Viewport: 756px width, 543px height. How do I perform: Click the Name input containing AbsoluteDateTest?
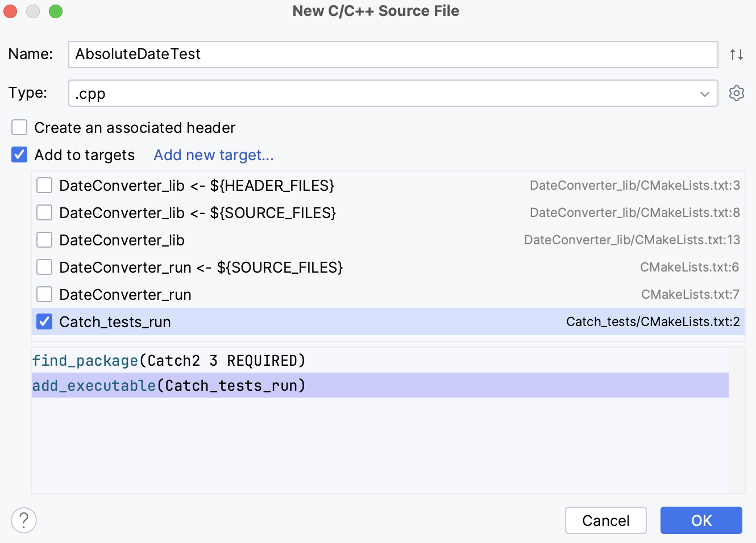(x=392, y=55)
